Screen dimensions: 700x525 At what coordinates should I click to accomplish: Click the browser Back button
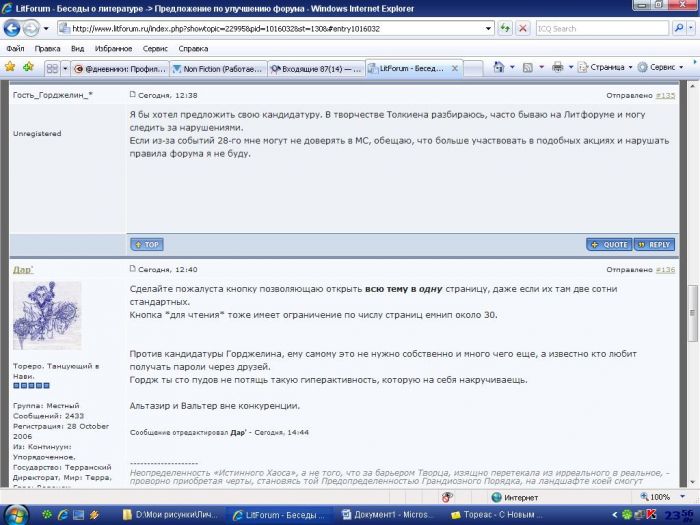tap(12, 28)
